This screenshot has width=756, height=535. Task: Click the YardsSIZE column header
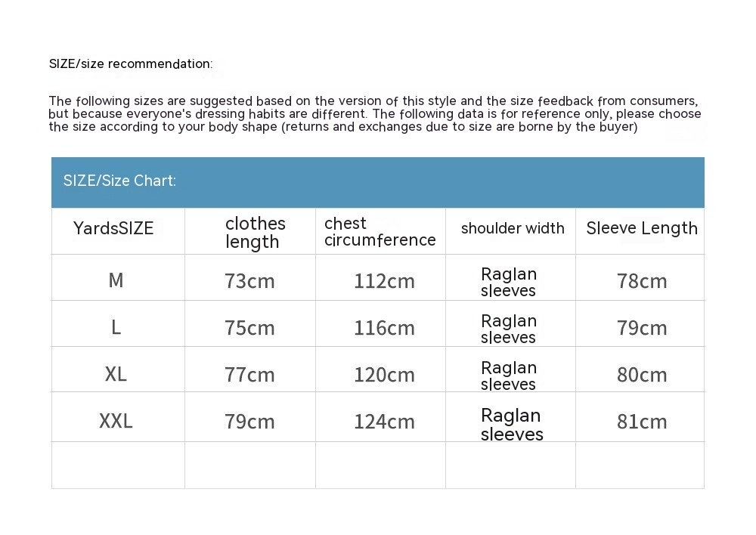pos(113,228)
